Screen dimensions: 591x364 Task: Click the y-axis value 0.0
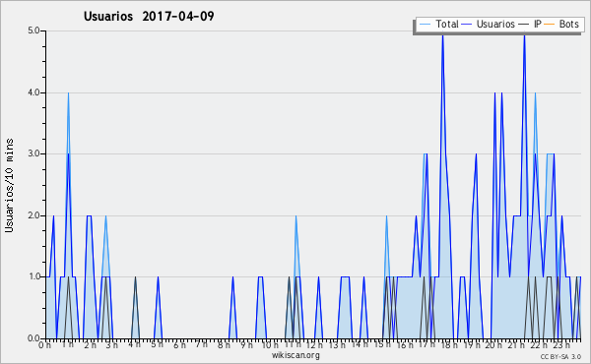(33, 338)
